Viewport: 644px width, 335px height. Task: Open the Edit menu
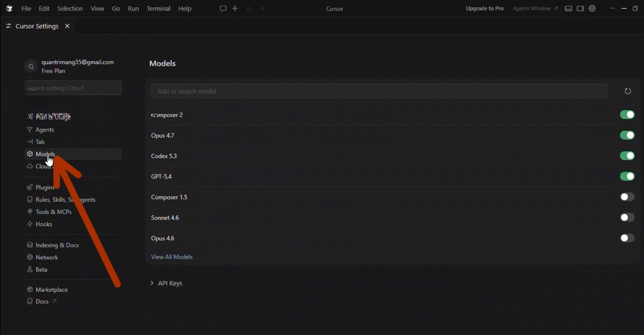(x=44, y=8)
